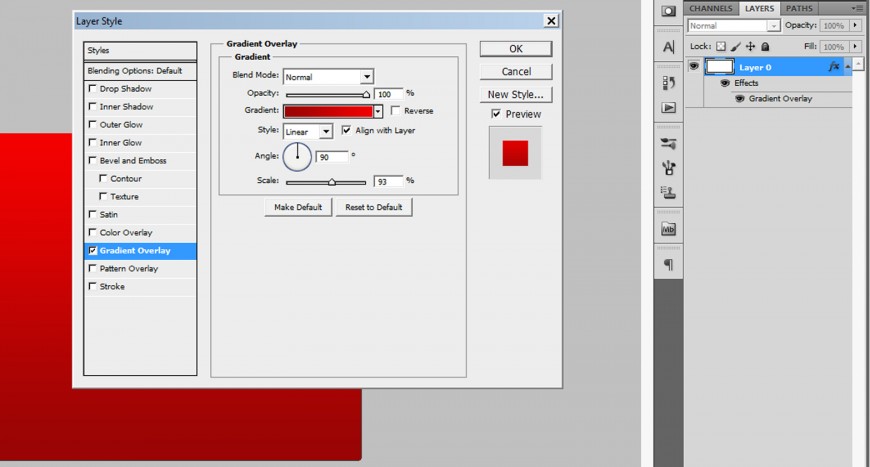Enable the Inner Shadow checkbox
This screenshot has width=870, height=467.
coord(93,106)
